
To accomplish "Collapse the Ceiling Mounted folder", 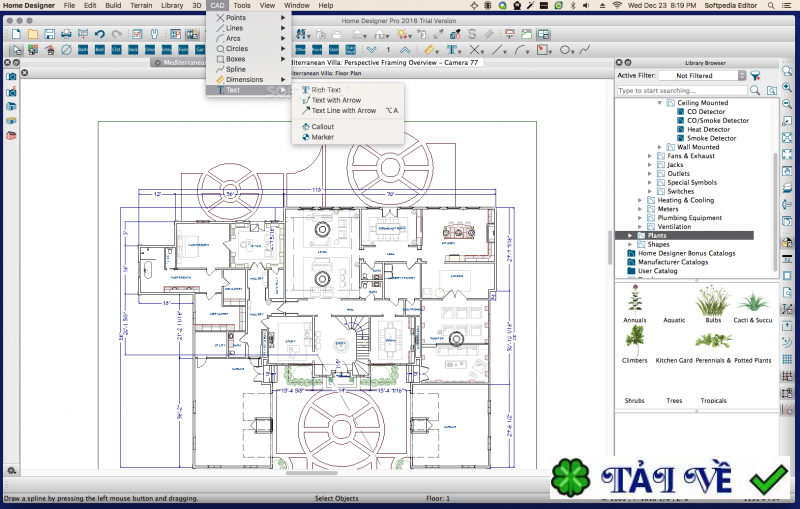I will (660, 103).
